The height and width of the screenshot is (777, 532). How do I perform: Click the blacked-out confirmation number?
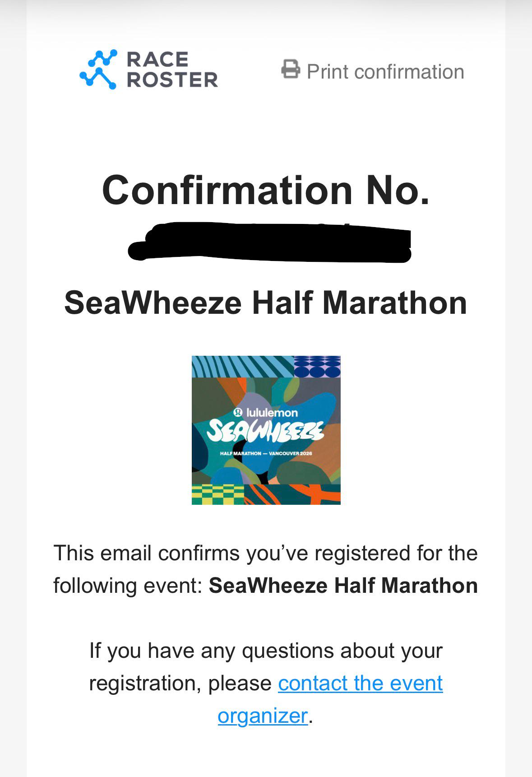tap(270, 242)
